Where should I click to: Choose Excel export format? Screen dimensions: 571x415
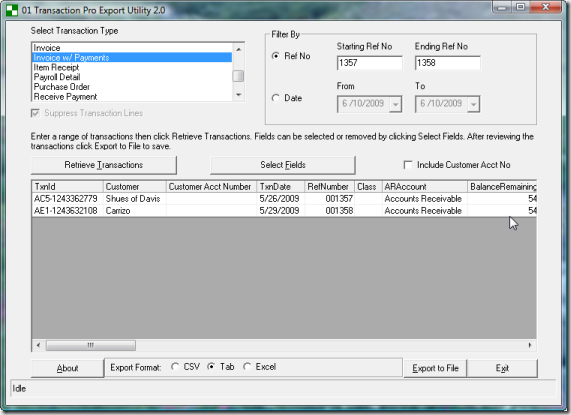coord(247,367)
